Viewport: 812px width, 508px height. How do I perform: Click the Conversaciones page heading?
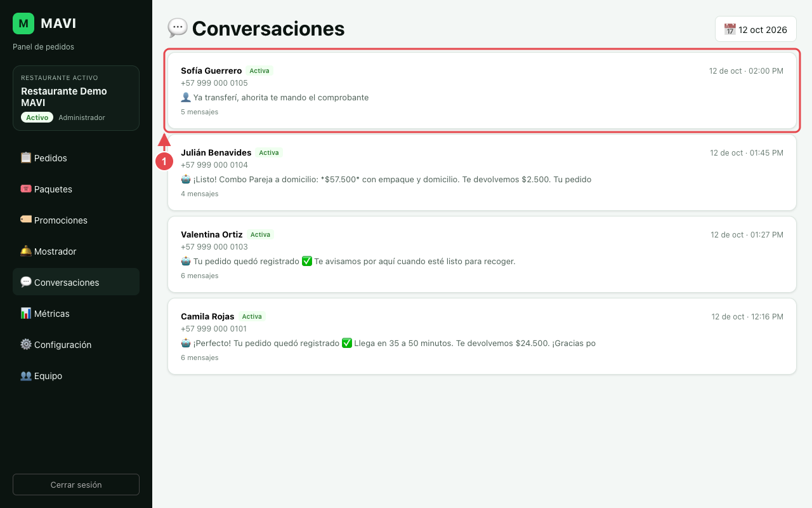(268, 29)
